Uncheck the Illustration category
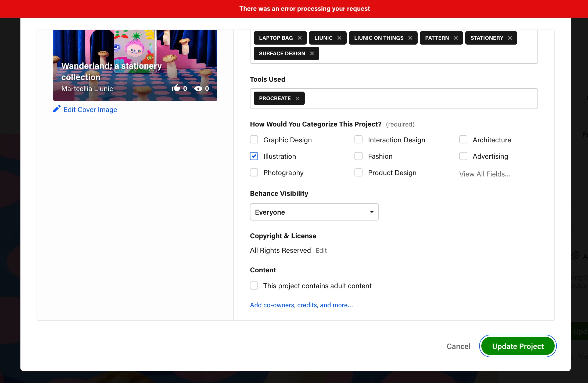588x383 pixels. 254,156
